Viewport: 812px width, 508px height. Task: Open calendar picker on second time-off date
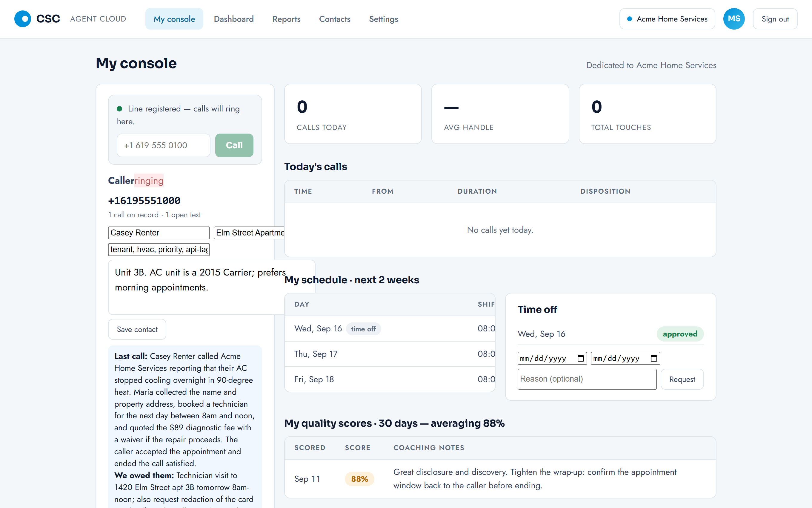(x=653, y=358)
